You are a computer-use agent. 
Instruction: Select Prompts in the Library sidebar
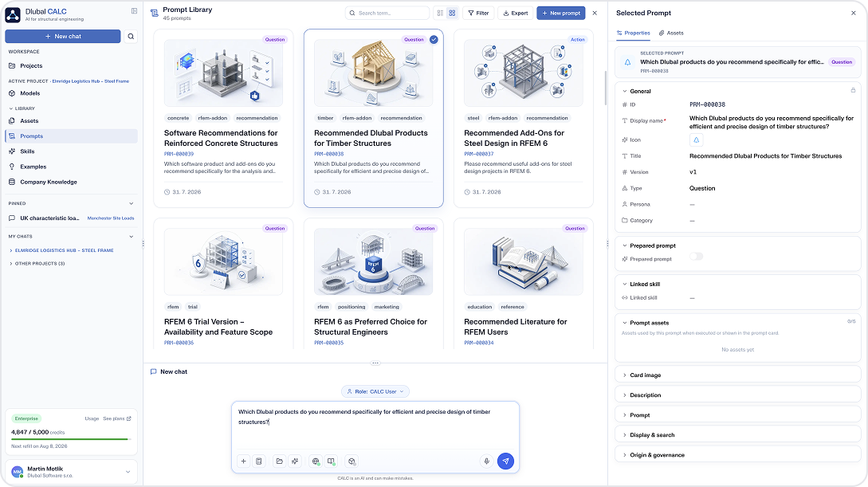pyautogui.click(x=72, y=136)
